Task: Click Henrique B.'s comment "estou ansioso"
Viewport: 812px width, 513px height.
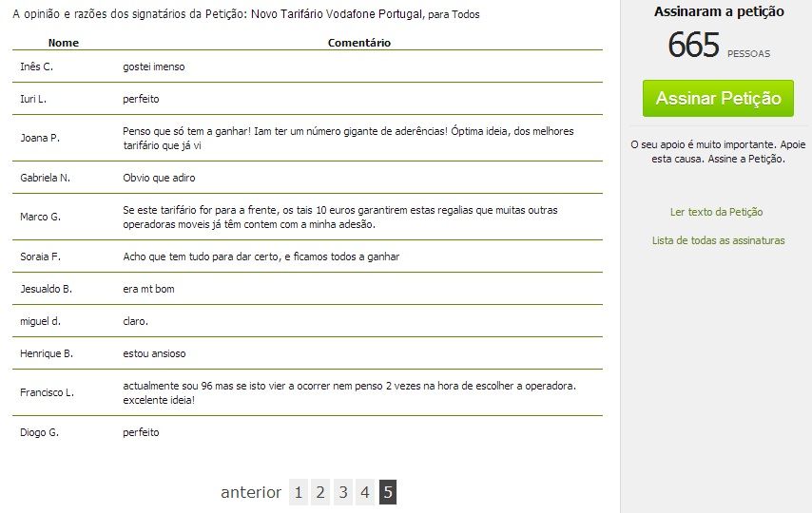Action: click(154, 353)
